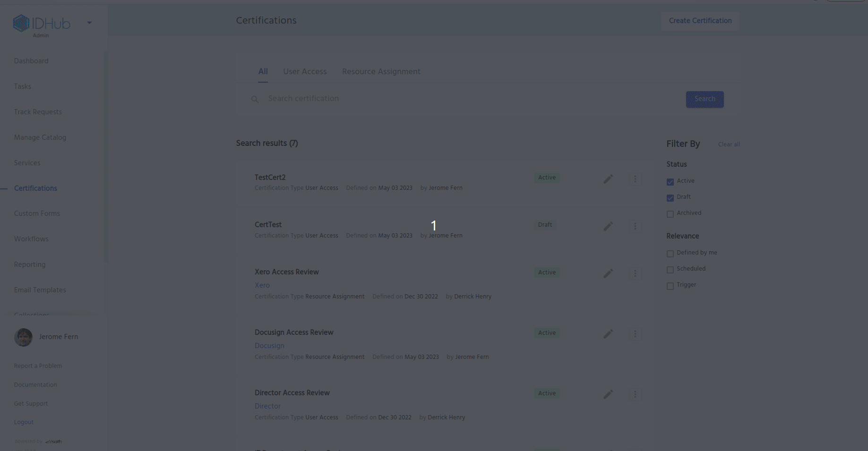Click the Clear all filters link

coord(729,145)
